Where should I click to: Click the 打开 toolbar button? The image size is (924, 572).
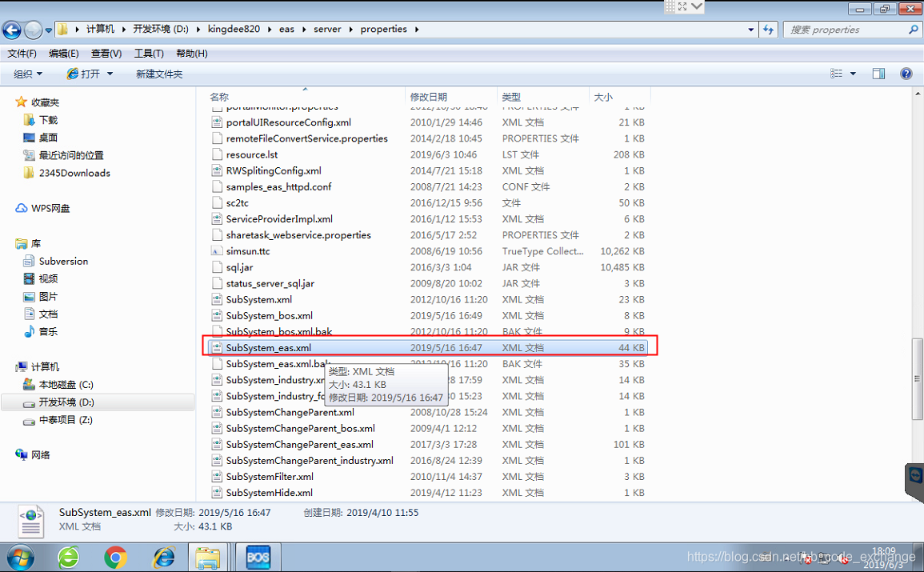pos(83,74)
